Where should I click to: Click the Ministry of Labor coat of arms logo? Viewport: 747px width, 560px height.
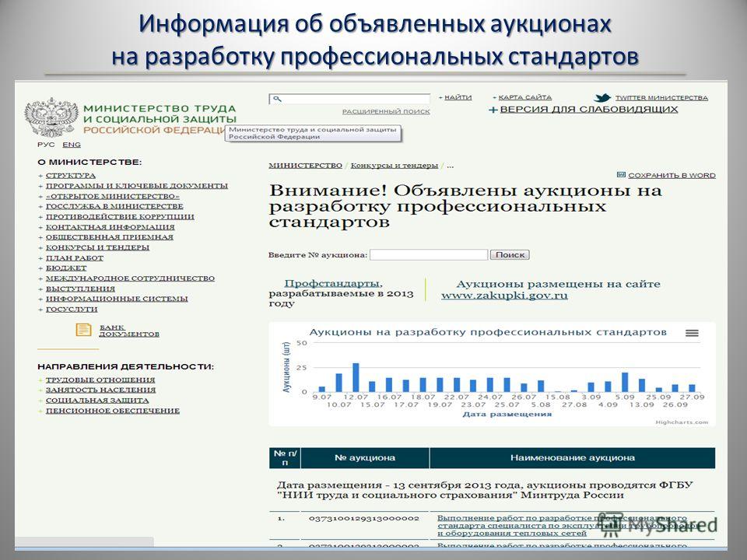point(51,117)
